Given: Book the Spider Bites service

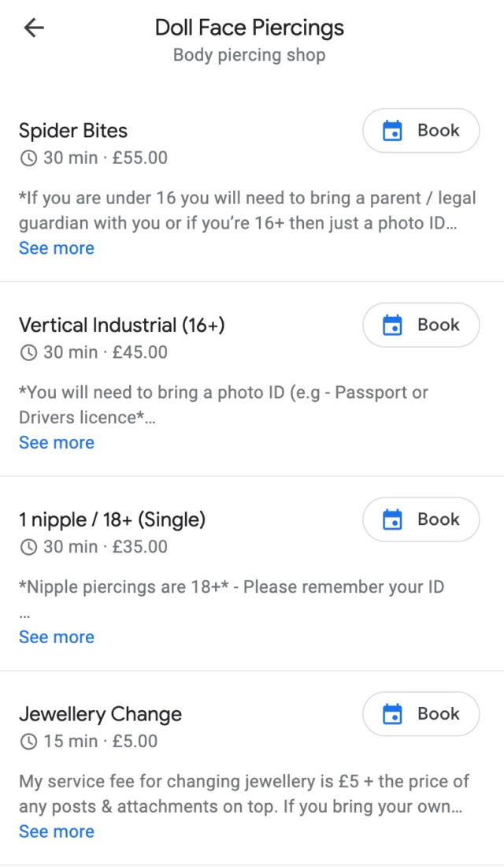Looking at the screenshot, I should point(421,130).
